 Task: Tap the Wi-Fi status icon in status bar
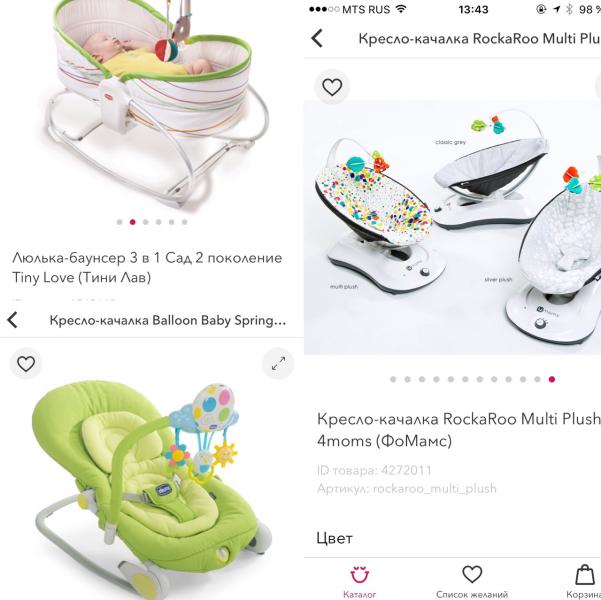coord(401,9)
